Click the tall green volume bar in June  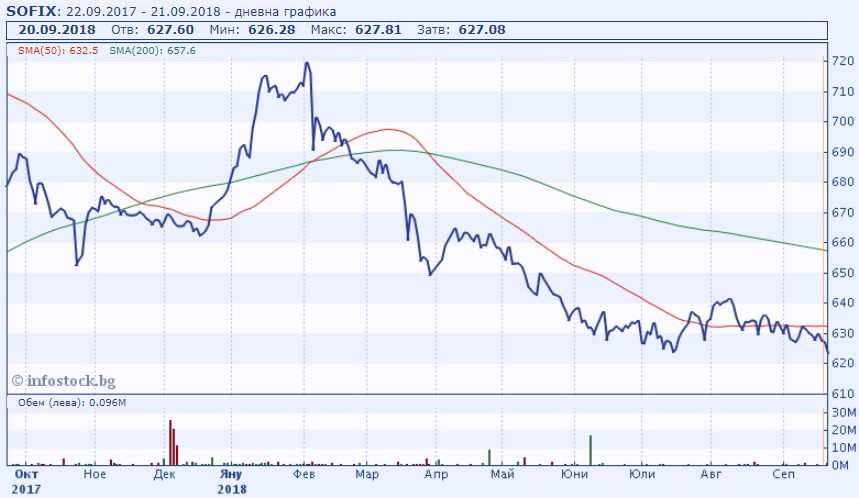pyautogui.click(x=591, y=450)
